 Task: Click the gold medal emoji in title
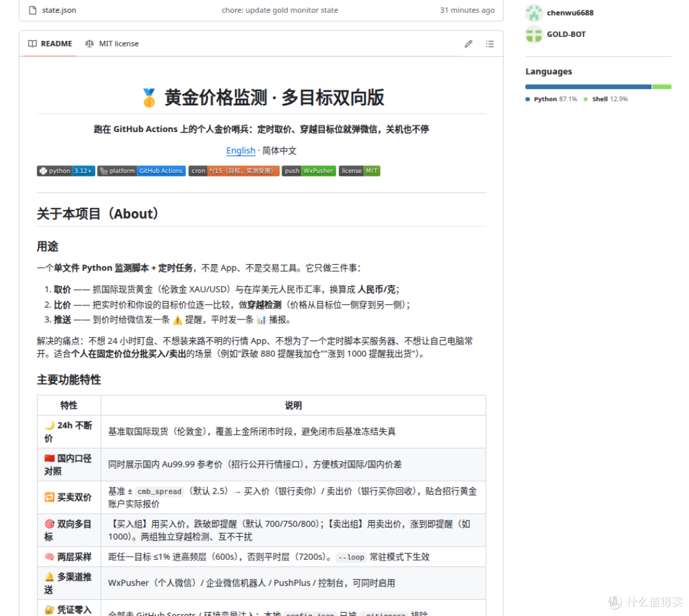tap(149, 98)
